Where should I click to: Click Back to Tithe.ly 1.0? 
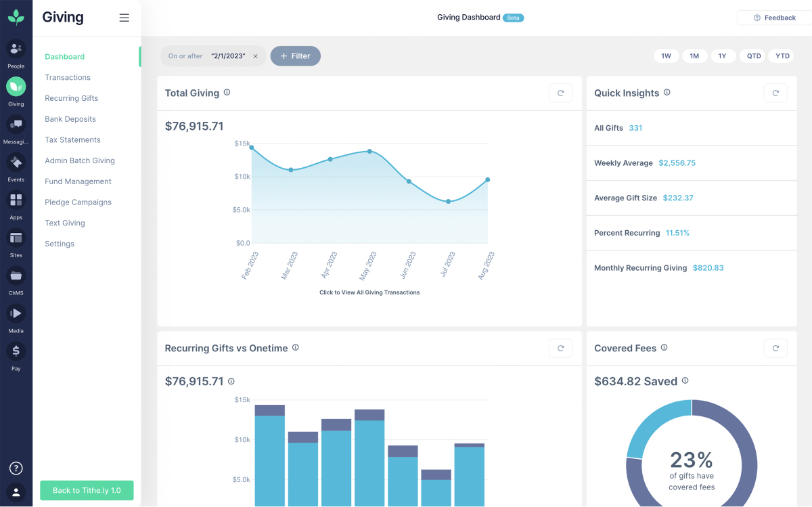(87, 489)
